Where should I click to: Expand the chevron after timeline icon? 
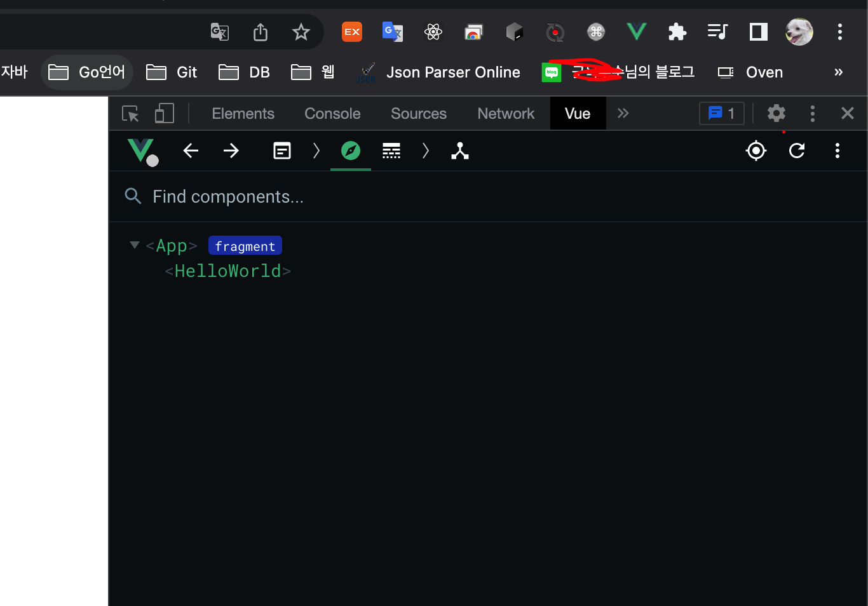click(426, 151)
